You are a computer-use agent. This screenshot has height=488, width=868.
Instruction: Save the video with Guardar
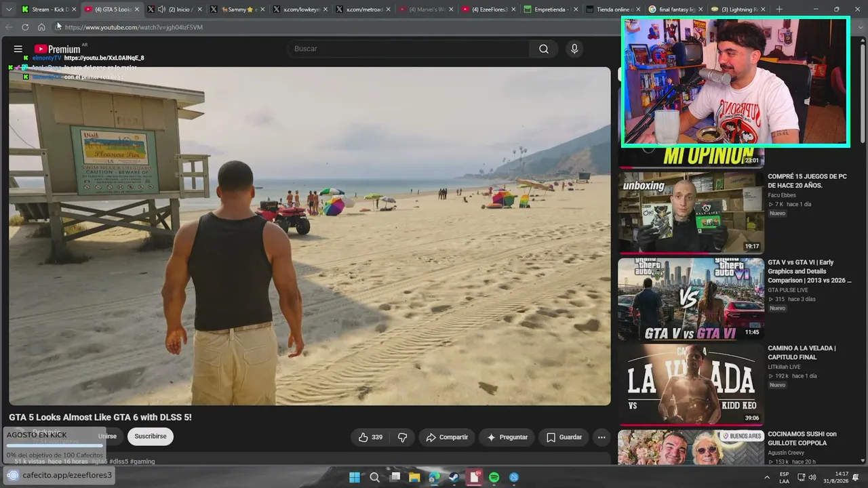point(564,437)
